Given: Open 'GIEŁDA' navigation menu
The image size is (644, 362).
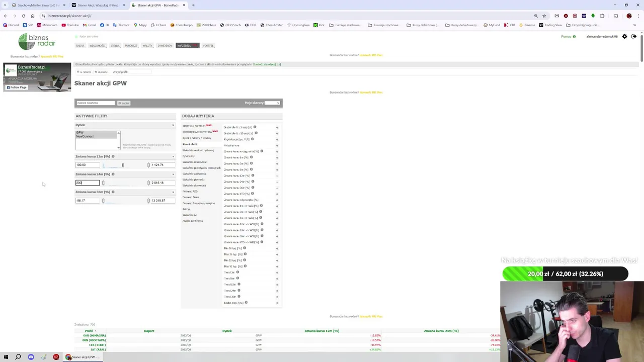Looking at the screenshot, I should 115,46.
